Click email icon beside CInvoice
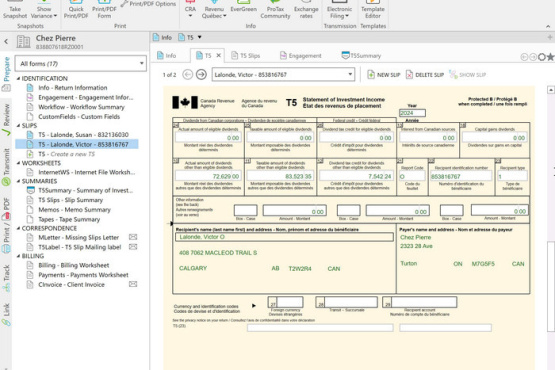Viewport: 555px width, 370px height. click(x=133, y=284)
